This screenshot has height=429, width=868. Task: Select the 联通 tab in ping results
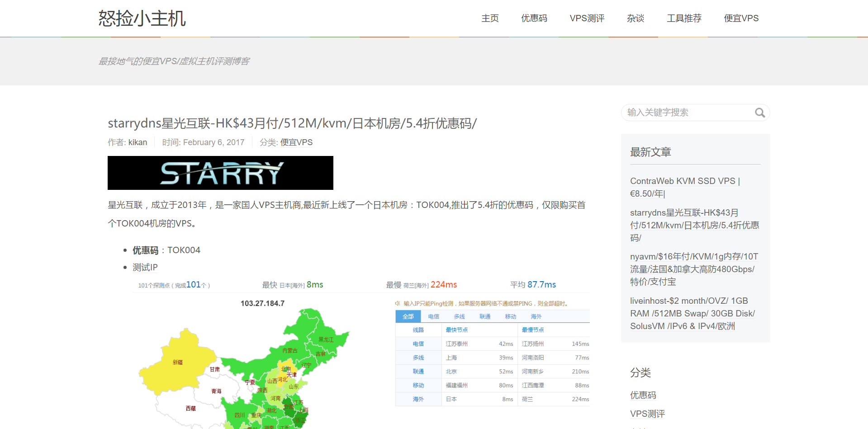click(485, 316)
